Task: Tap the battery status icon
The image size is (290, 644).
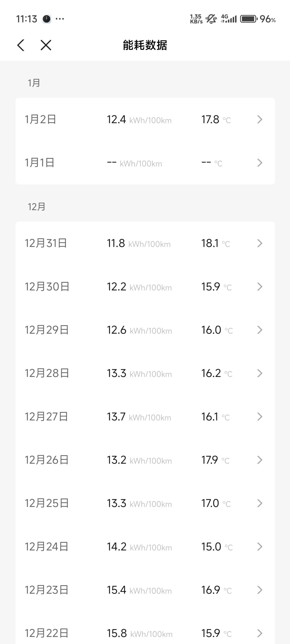Action: (x=249, y=19)
